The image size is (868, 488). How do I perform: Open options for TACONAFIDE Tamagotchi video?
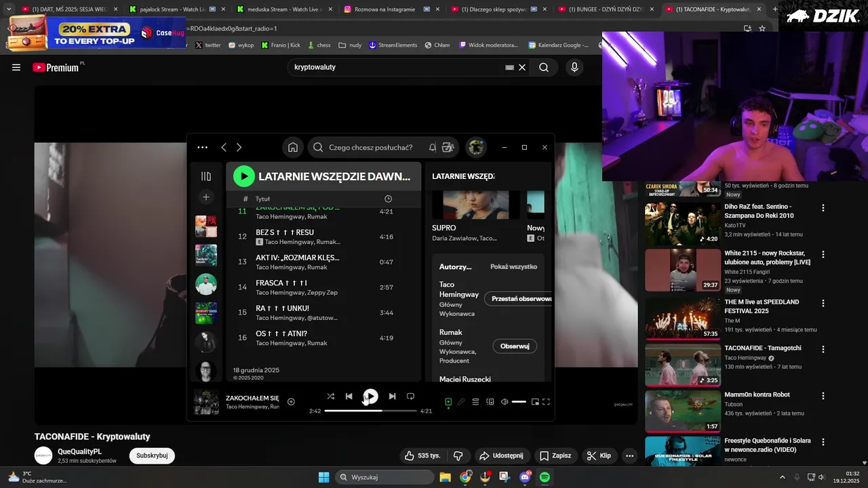823,349
